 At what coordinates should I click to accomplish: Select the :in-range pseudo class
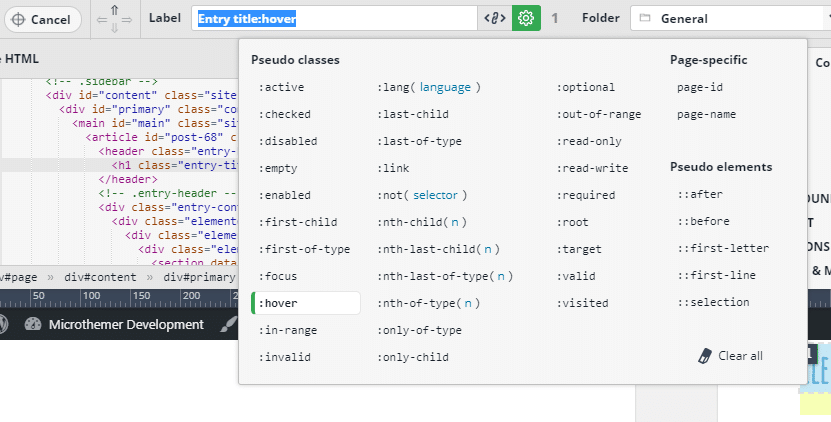coord(288,330)
